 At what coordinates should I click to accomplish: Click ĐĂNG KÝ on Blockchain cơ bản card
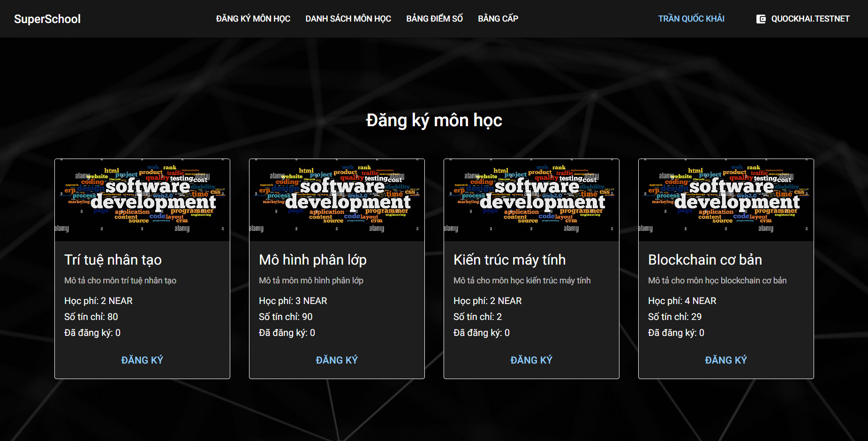(726, 360)
